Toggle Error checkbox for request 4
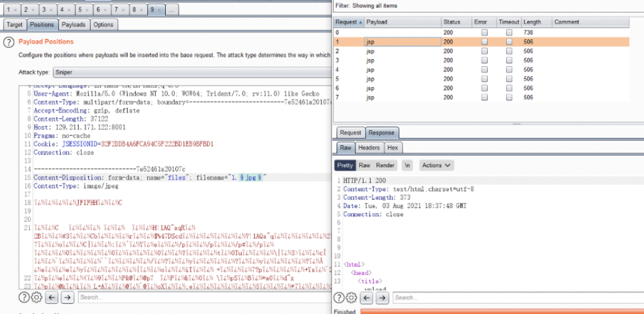The image size is (644, 314). point(484,70)
